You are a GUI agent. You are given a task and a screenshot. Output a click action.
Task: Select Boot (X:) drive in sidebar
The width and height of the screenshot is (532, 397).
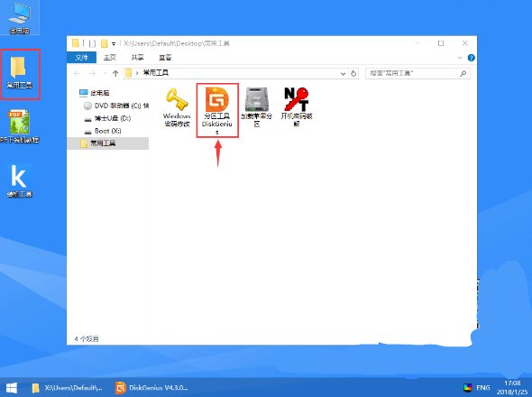coord(103,131)
